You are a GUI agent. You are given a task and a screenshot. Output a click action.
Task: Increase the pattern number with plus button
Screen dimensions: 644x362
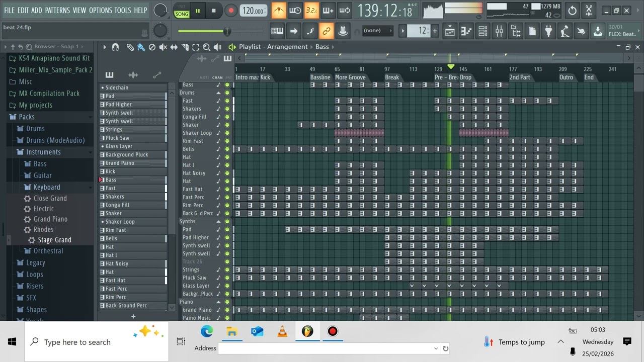[x=435, y=31]
